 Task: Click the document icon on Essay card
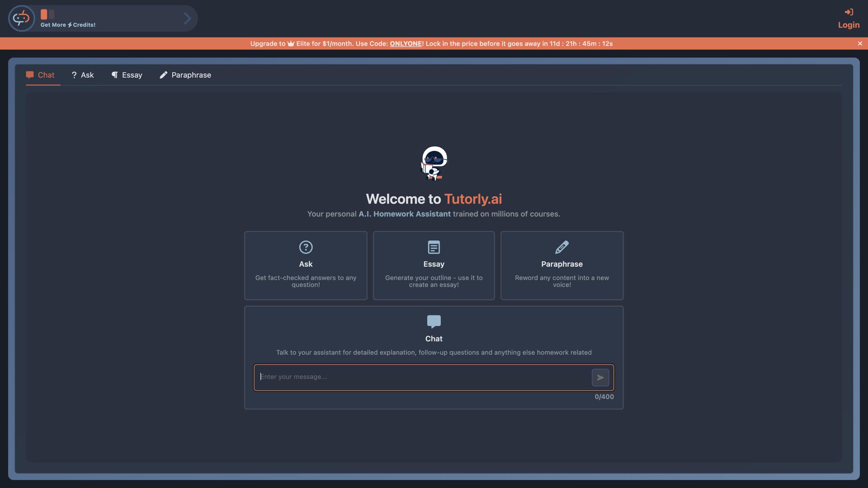click(434, 247)
